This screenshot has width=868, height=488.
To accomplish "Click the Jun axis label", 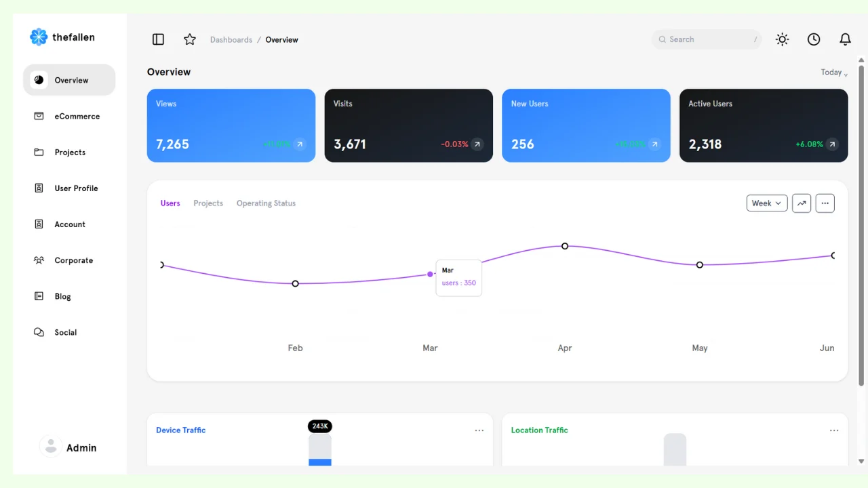I will (827, 348).
